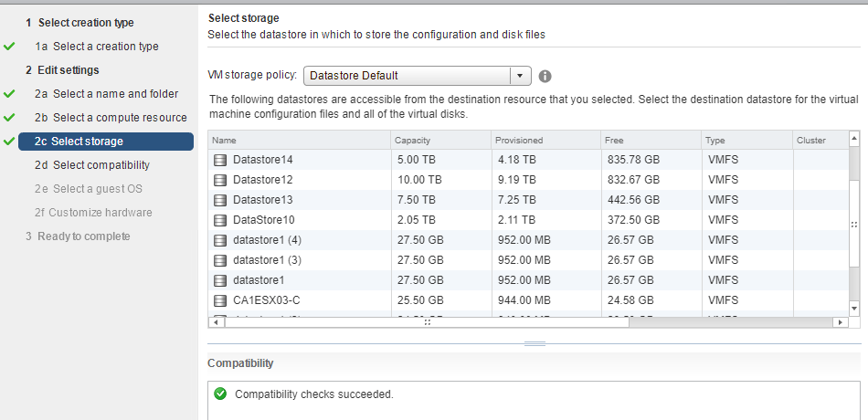868x420 pixels.
Task: Click the horizontal scrollbar thumb
Action: 427,321
